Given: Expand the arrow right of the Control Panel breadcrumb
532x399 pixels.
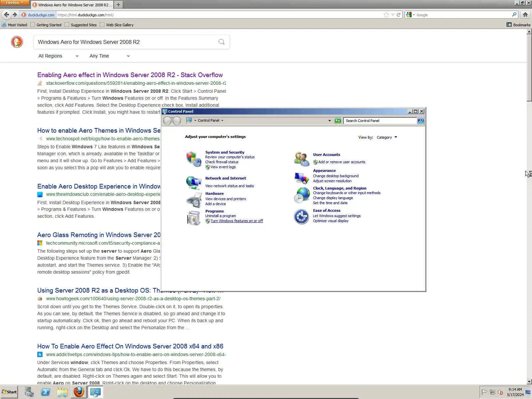Looking at the screenshot, I should [222, 121].
